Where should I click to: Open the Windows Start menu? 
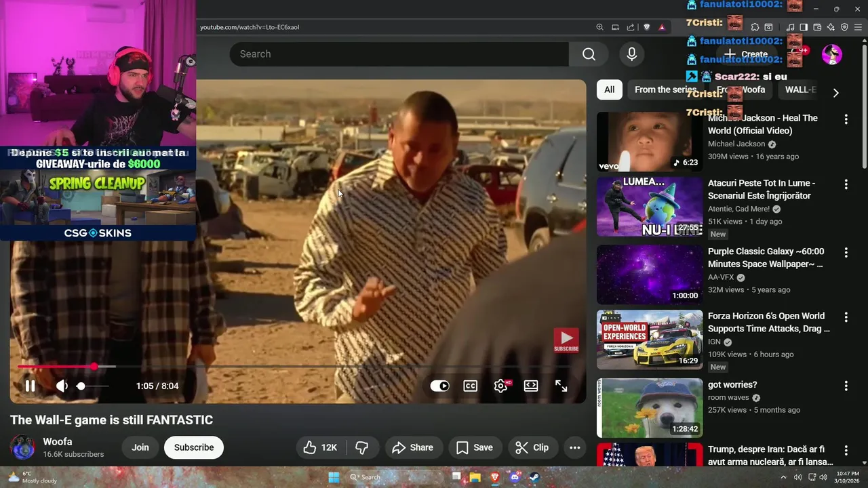pyautogui.click(x=334, y=477)
